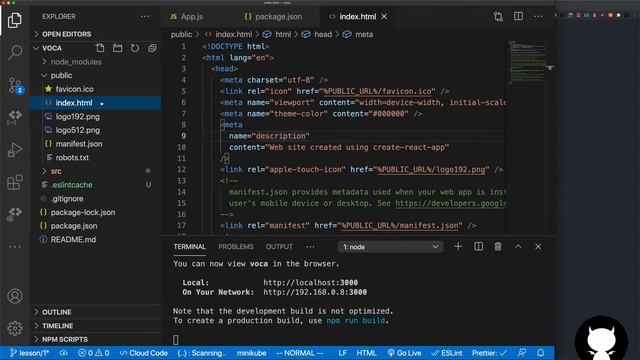
Task: Click the lesson/1* git branch indicator
Action: point(29,353)
